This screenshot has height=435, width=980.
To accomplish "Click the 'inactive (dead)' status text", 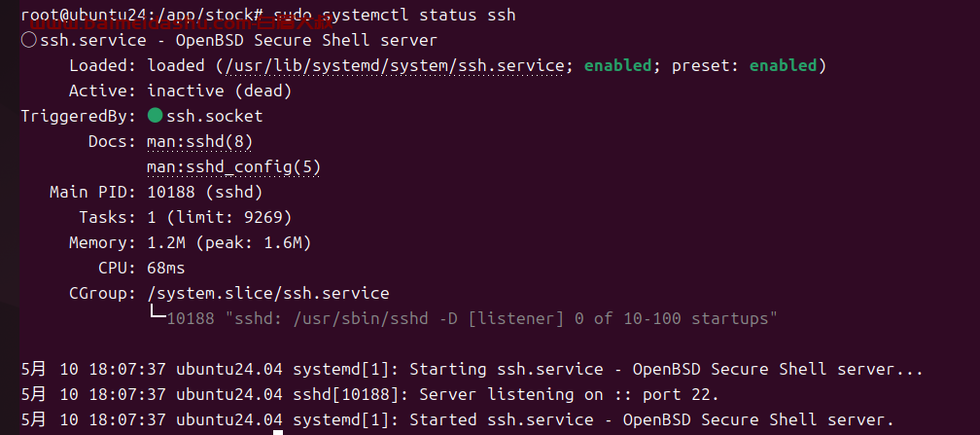I will coord(220,91).
